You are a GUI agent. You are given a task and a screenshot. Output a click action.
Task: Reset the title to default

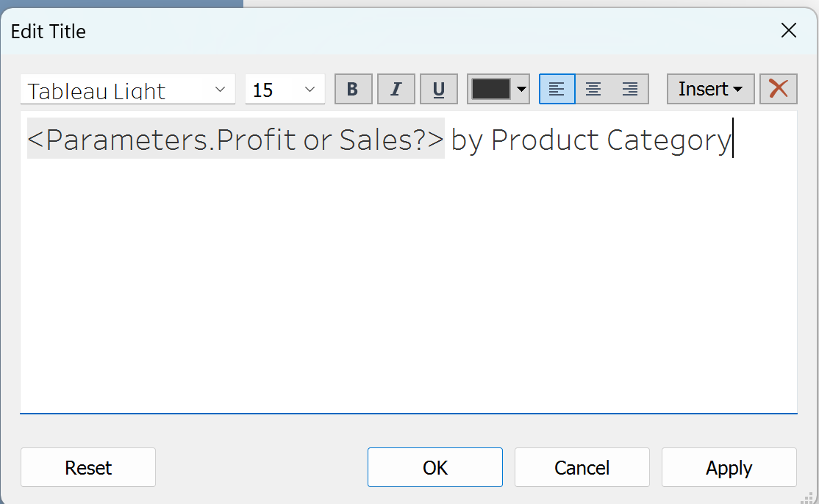pyautogui.click(x=88, y=468)
